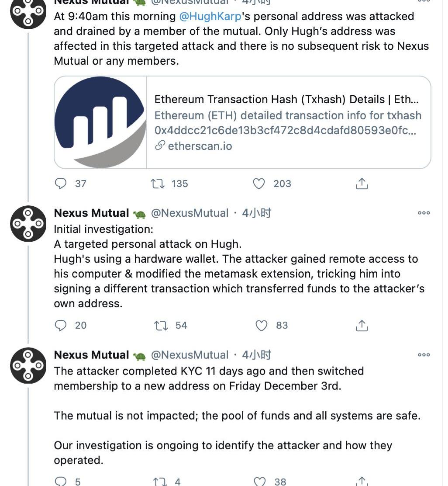Open the etherscan.io link card title
This screenshot has width=448, height=486.
tap(286, 99)
